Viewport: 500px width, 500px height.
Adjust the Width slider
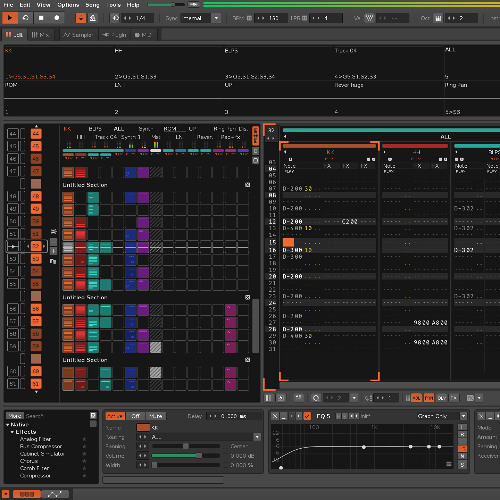point(186,465)
